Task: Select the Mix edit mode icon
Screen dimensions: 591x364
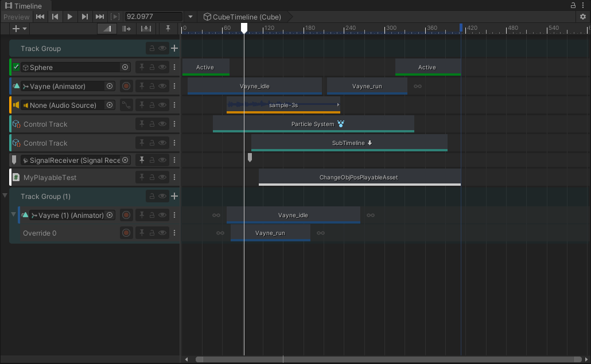Action: click(107, 29)
